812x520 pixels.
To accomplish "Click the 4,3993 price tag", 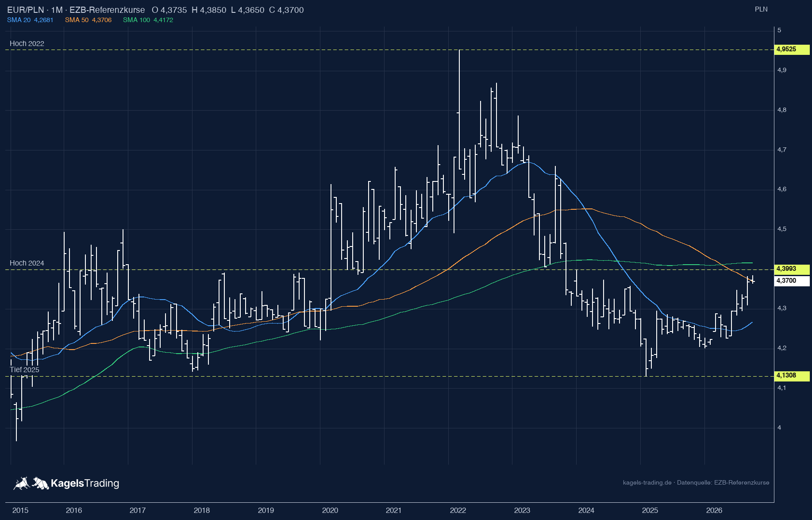I will pos(792,269).
